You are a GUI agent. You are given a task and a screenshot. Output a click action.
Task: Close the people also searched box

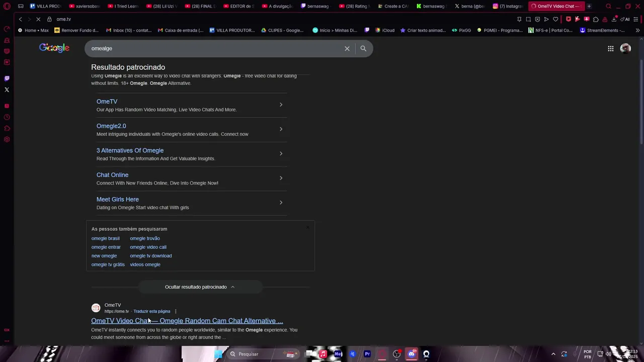(308, 227)
